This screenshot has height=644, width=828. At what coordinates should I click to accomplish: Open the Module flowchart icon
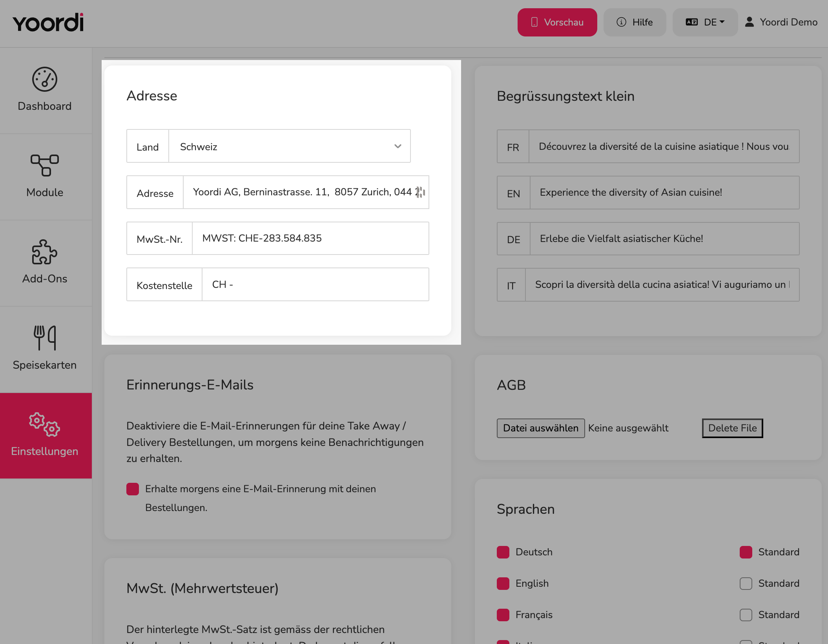pos(45,165)
